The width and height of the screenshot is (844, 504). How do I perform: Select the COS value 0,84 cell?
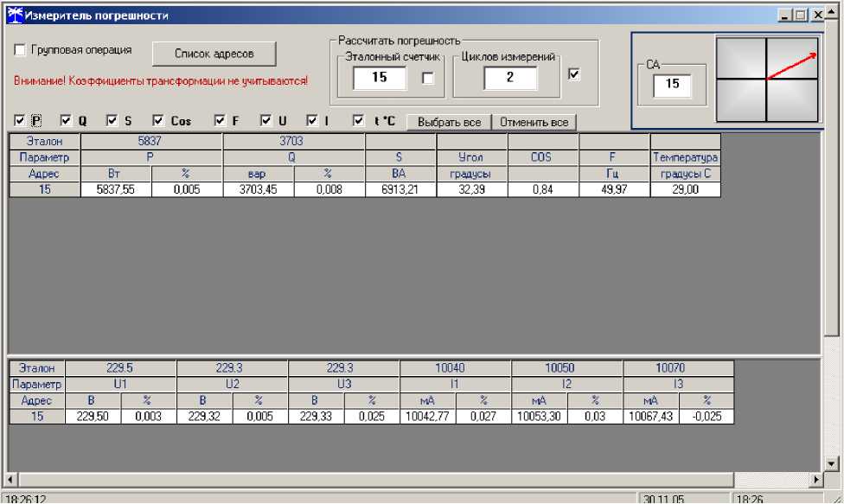[543, 189]
